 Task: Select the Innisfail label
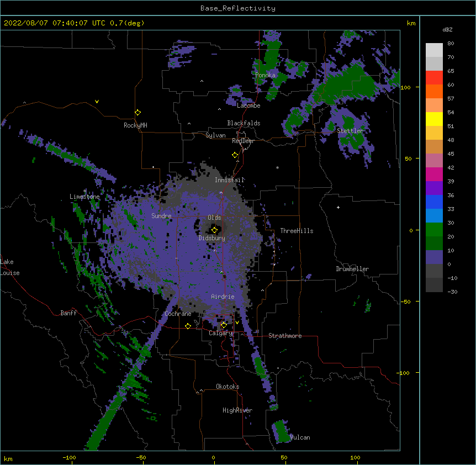click(230, 180)
